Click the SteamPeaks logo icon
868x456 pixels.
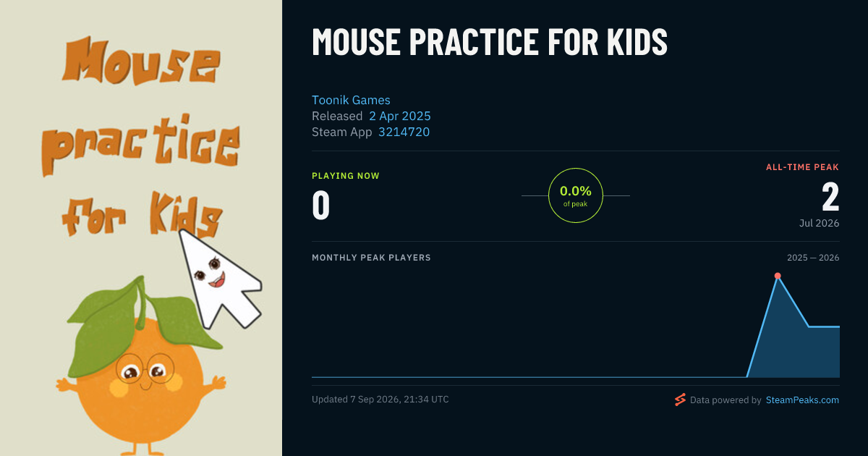(680, 400)
